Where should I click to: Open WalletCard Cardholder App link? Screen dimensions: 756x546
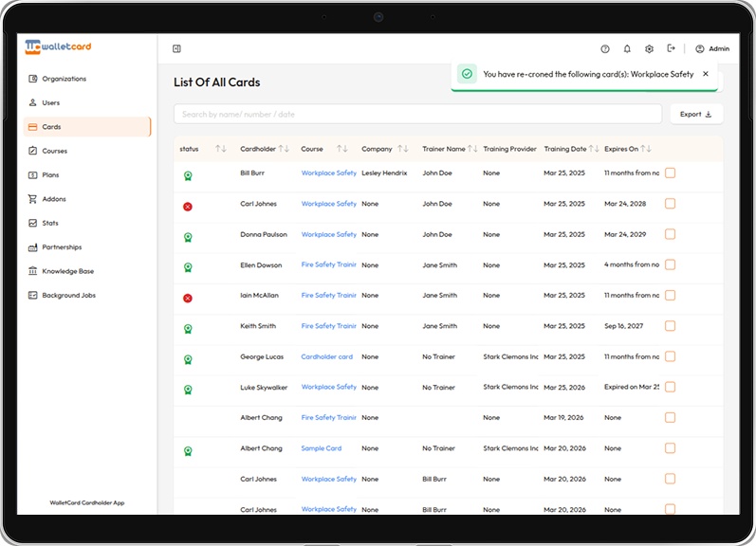coord(87,502)
